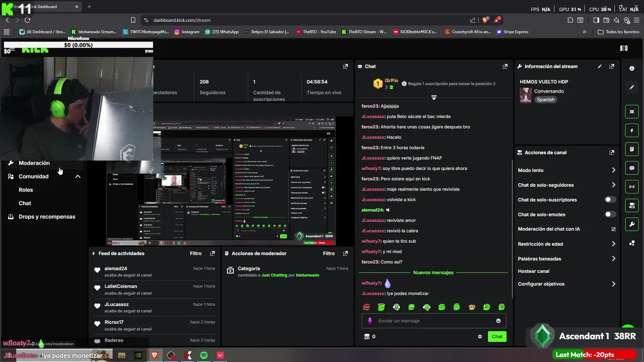This screenshot has width=644, height=362.
Task: Expand Chat de solo-seguidores options
Action: (613, 185)
